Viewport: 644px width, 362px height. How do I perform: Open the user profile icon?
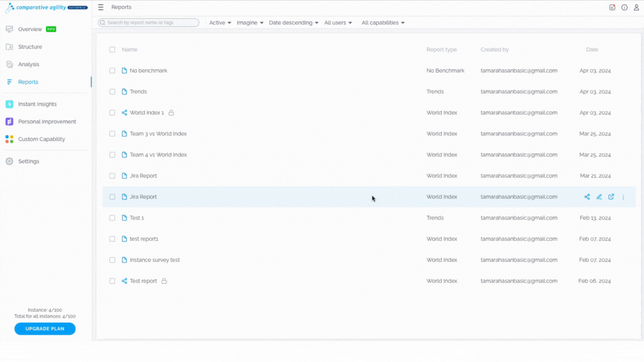pos(636,7)
